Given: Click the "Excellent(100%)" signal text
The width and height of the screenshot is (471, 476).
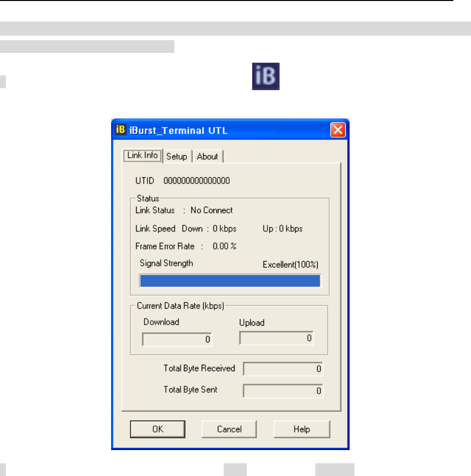Looking at the screenshot, I should coord(290,265).
